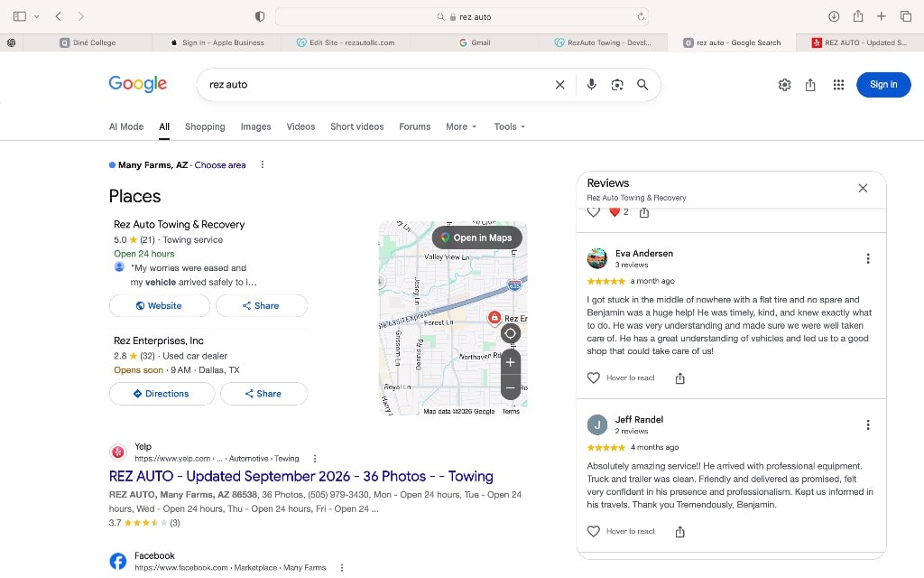Click the Choose area link
This screenshot has height=578, width=924.
tap(220, 165)
